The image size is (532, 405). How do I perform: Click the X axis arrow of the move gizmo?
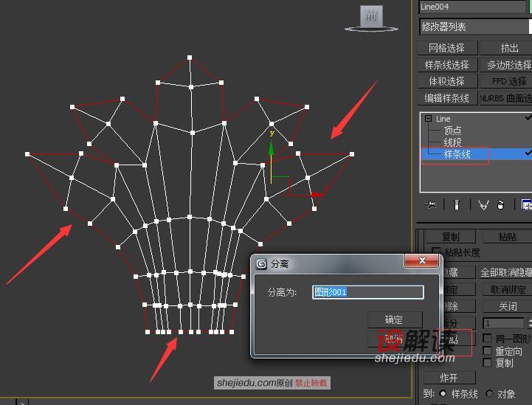tap(317, 195)
